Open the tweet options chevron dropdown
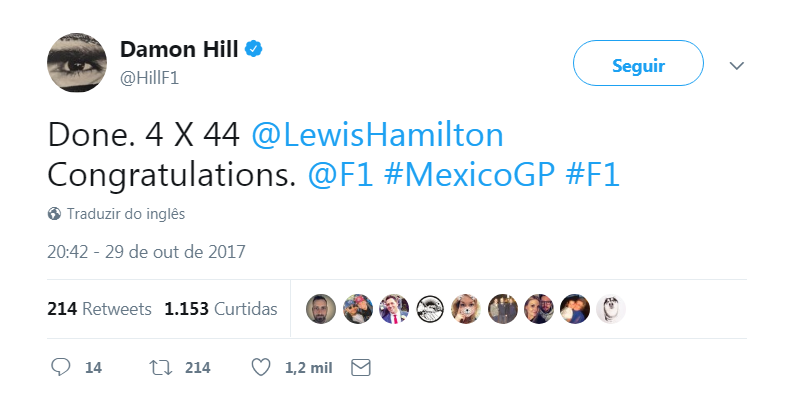This screenshot has height=411, width=795. point(737,66)
